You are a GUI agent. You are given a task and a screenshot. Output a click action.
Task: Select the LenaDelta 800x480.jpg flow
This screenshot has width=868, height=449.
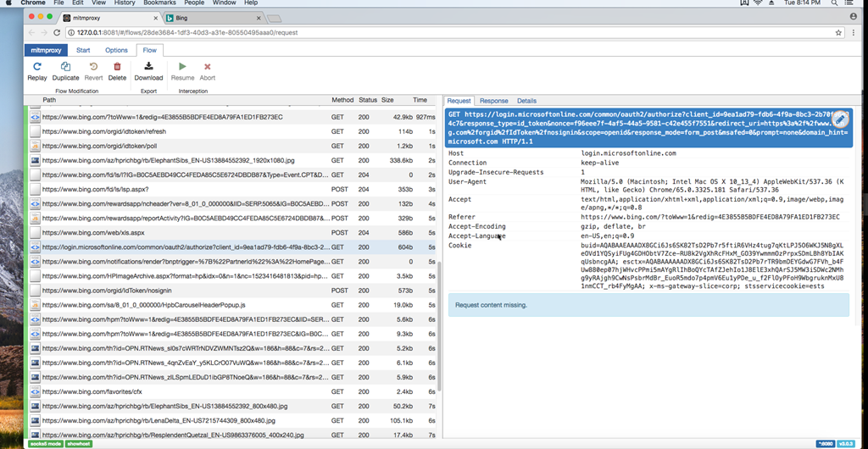point(232,421)
